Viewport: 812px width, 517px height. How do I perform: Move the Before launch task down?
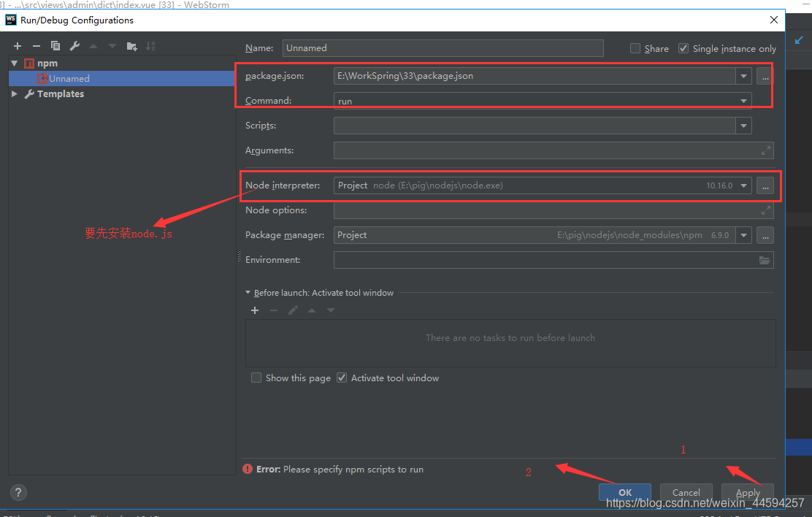coord(331,310)
